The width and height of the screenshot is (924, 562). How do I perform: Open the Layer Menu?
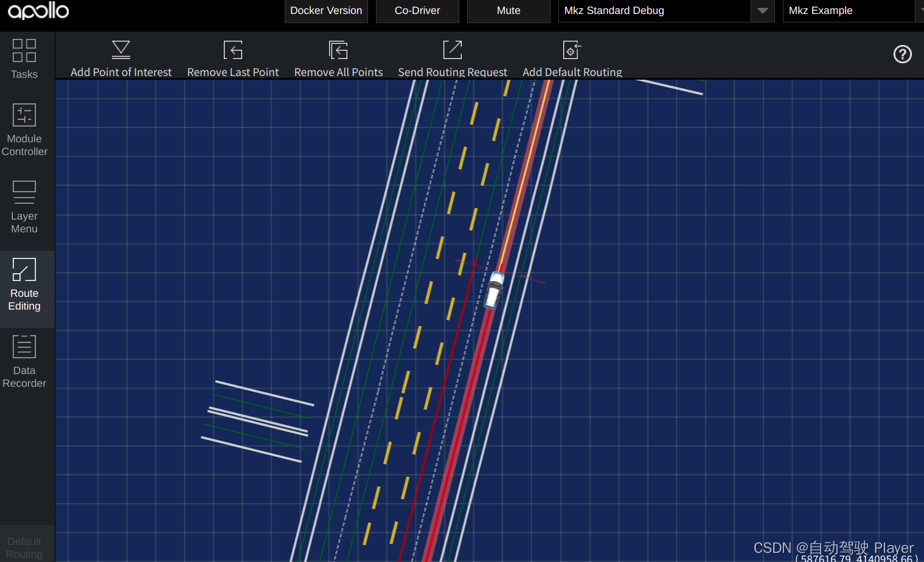(x=24, y=207)
